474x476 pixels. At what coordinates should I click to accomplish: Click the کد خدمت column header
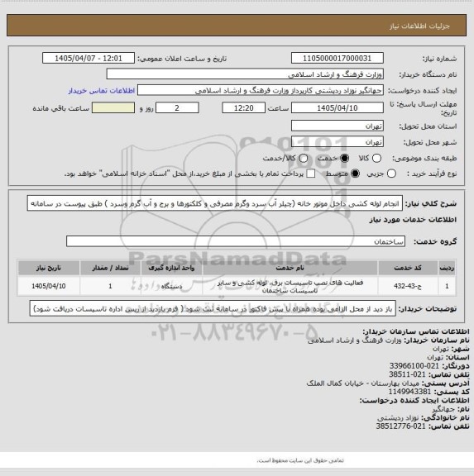[x=408, y=268]
